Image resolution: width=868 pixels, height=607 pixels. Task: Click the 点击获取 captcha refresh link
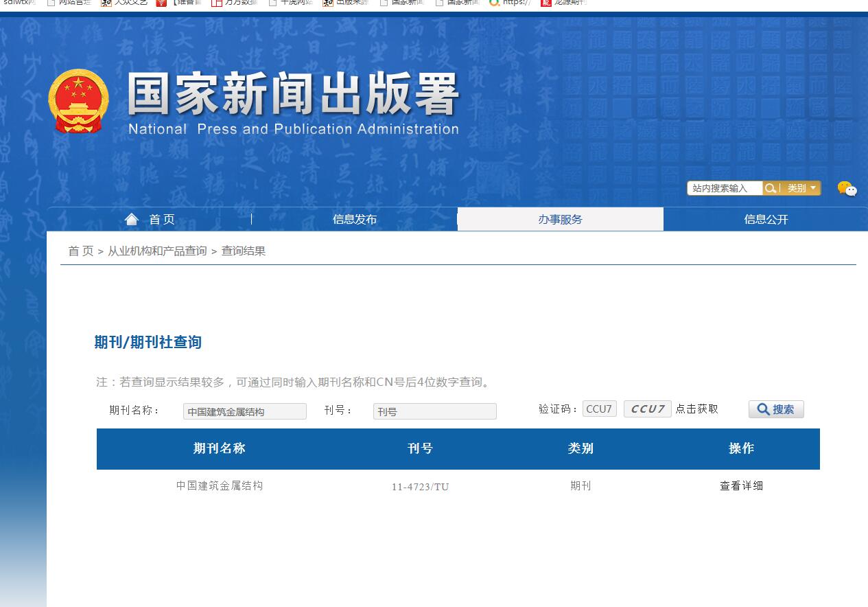(695, 408)
